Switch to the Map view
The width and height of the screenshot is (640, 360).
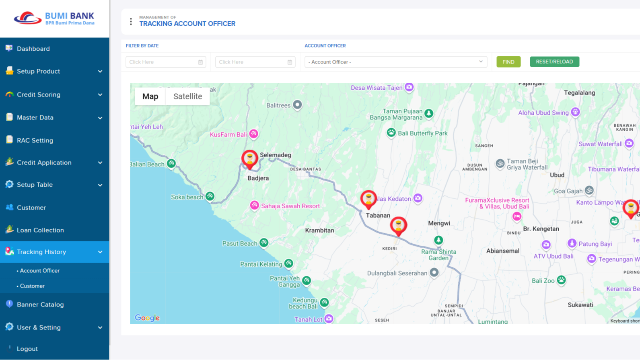click(150, 96)
